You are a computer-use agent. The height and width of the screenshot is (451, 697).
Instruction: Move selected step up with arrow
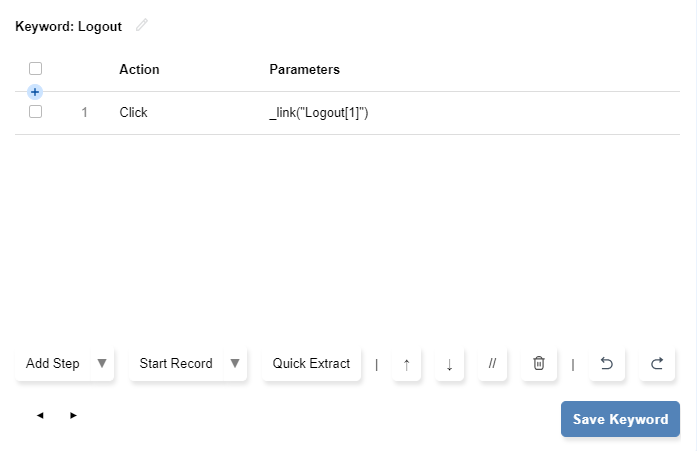coord(406,364)
